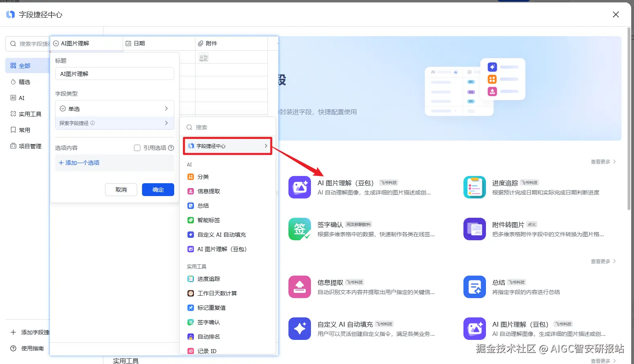
Task: Click the 附件 column header
Action: point(231,43)
